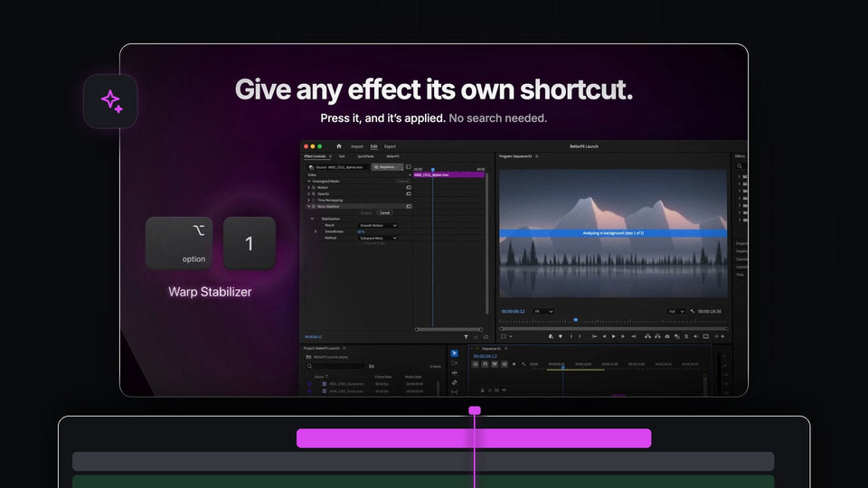Click the Effect Controls filter properties icon
Viewport: 868px width, 488px height.
[467, 337]
